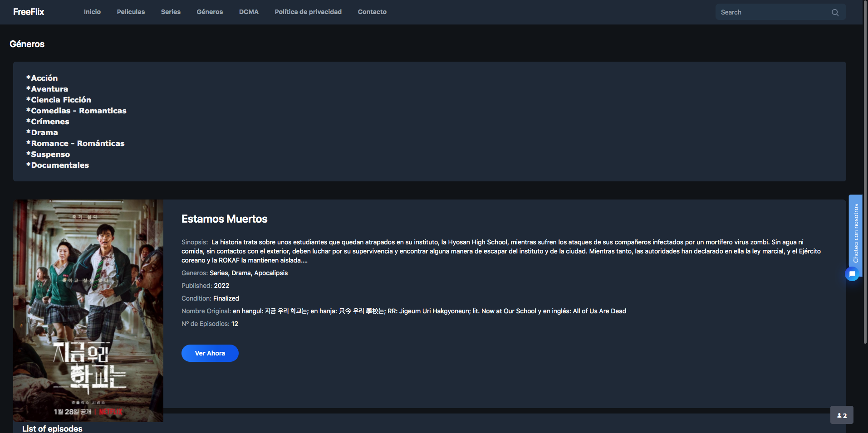The image size is (868, 433).
Task: Select the Romance - Románticas genre
Action: pyautogui.click(x=75, y=143)
